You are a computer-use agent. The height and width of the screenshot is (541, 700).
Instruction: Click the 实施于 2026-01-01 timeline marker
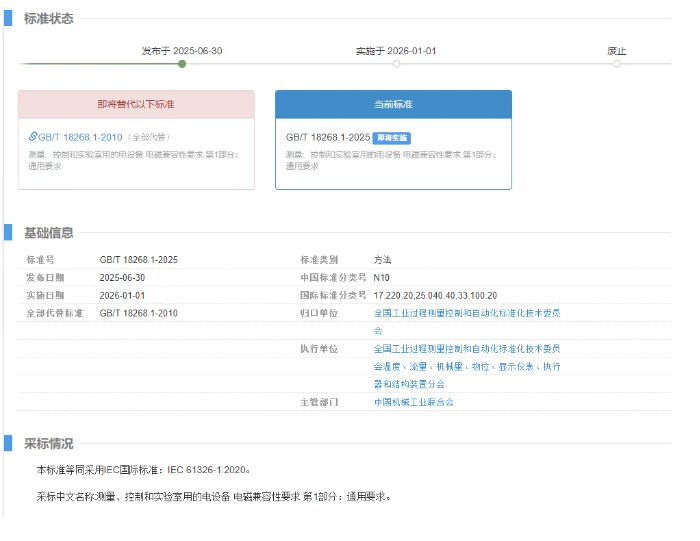(x=396, y=64)
